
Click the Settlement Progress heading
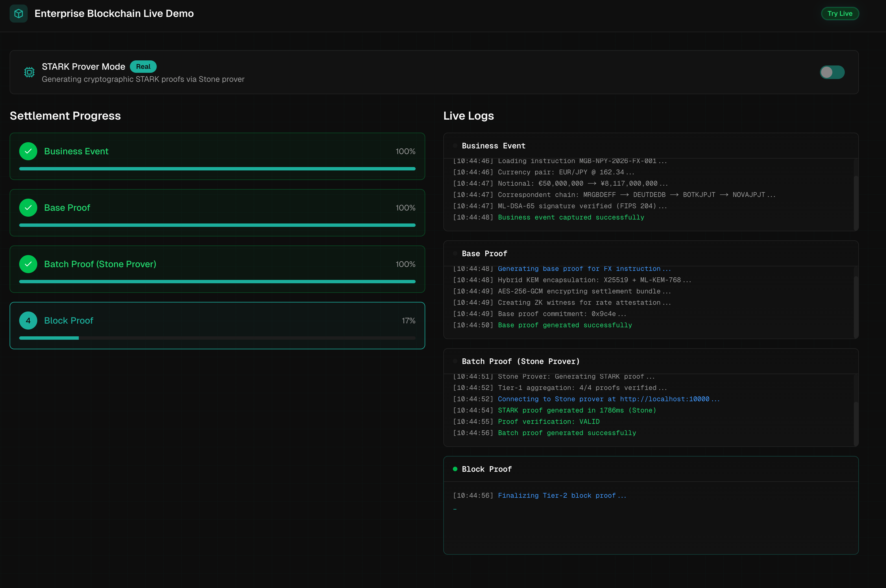65,115
